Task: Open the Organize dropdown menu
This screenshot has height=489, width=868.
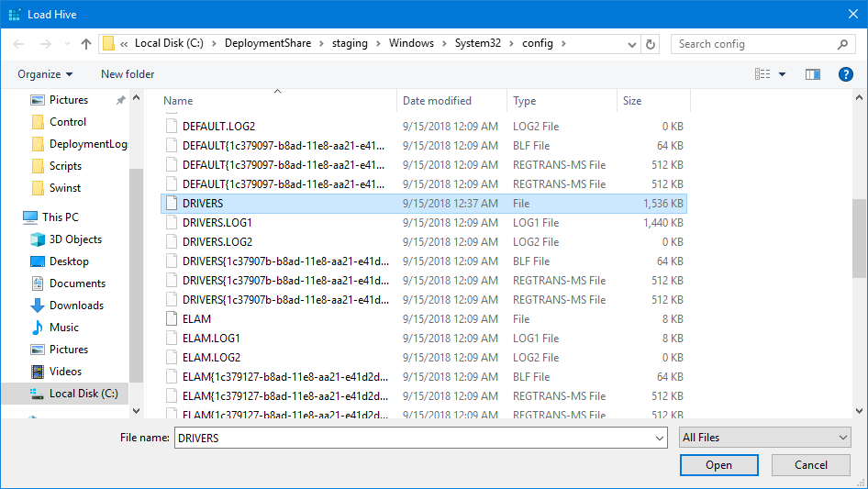Action: pos(44,74)
